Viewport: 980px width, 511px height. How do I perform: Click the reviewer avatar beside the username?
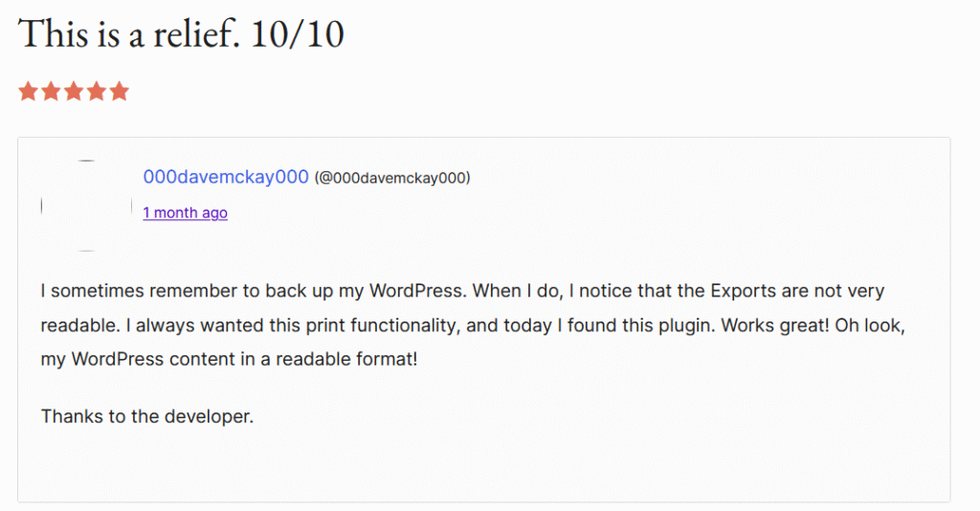coord(86,205)
